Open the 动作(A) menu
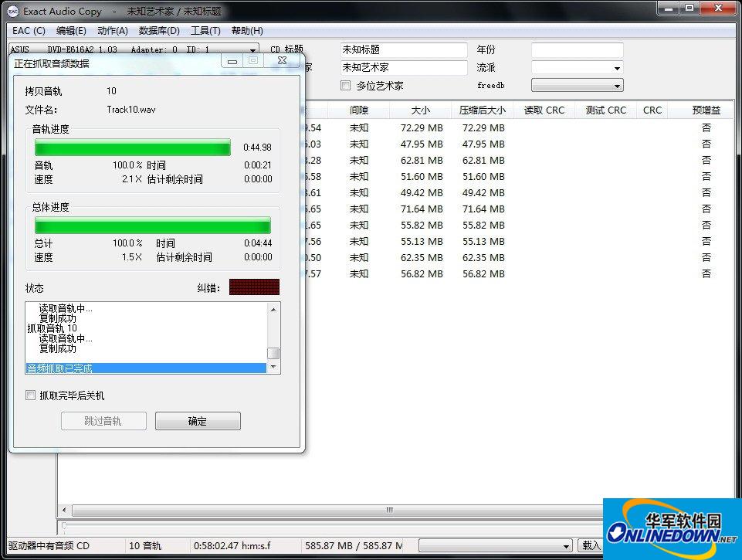Image resolution: width=742 pixels, height=560 pixels. click(x=113, y=31)
